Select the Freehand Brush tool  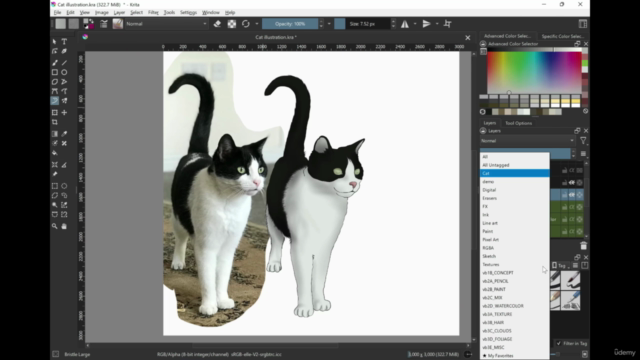click(x=55, y=63)
